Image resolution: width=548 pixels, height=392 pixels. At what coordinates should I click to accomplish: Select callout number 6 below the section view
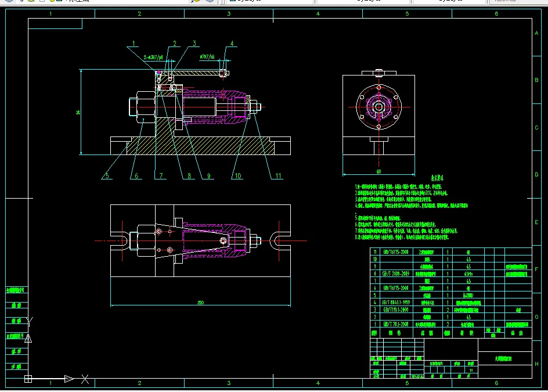coord(136,175)
